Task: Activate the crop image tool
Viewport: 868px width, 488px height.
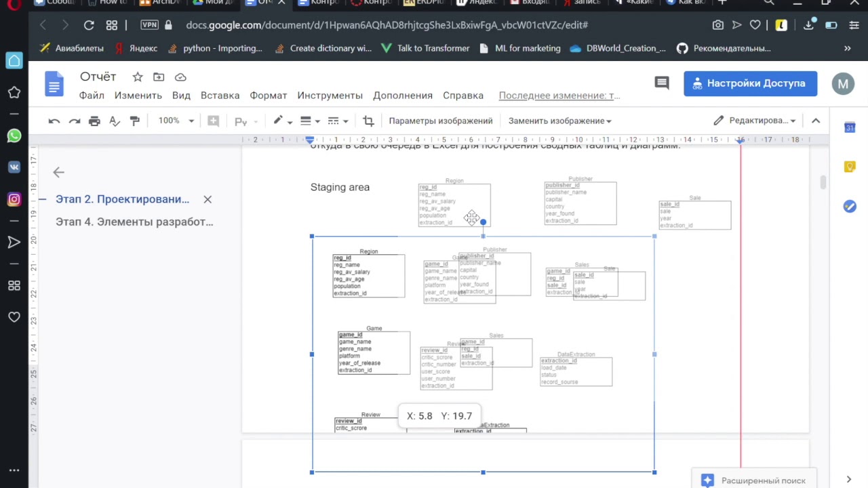Action: coord(368,121)
